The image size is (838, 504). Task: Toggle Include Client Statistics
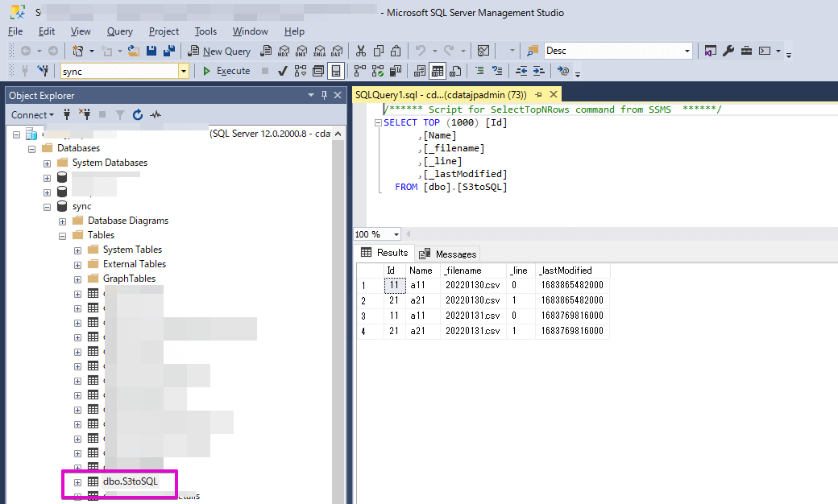pyautogui.click(x=396, y=71)
